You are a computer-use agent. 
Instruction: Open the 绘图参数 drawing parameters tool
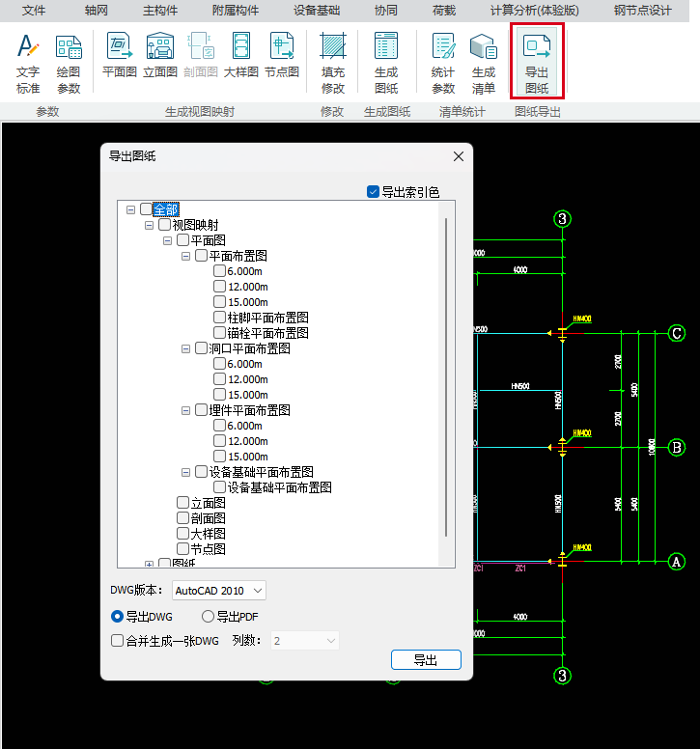tap(69, 63)
